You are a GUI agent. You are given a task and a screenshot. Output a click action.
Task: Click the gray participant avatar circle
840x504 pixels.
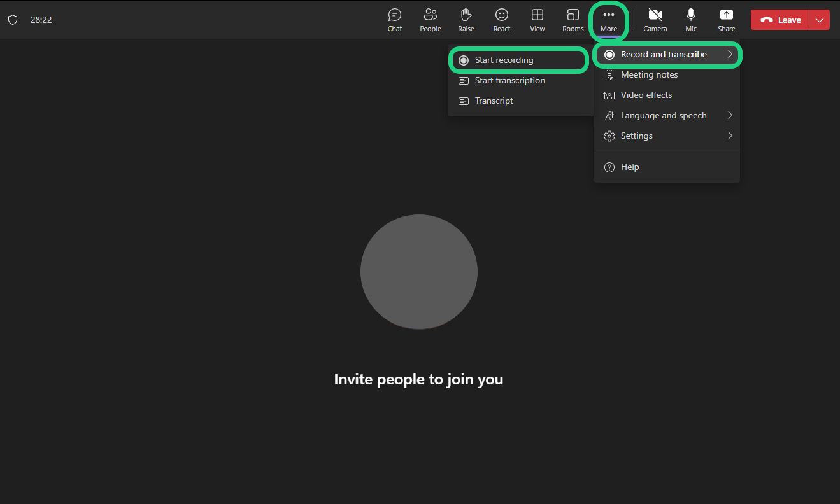pyautogui.click(x=418, y=272)
